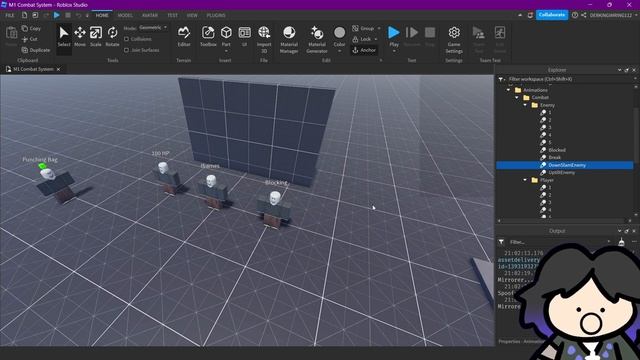The height and width of the screenshot is (360, 640).
Task: Insert a Part
Action: pos(226,36)
